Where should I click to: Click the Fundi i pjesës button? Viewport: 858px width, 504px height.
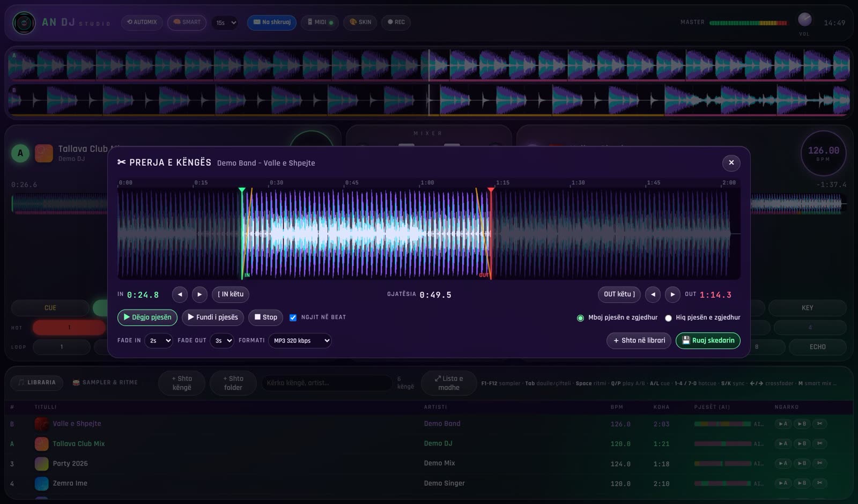pos(213,317)
